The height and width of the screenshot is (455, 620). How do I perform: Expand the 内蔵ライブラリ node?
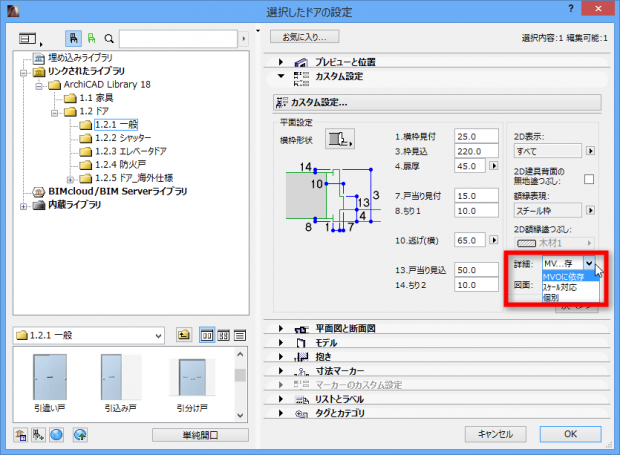pyautogui.click(x=23, y=206)
